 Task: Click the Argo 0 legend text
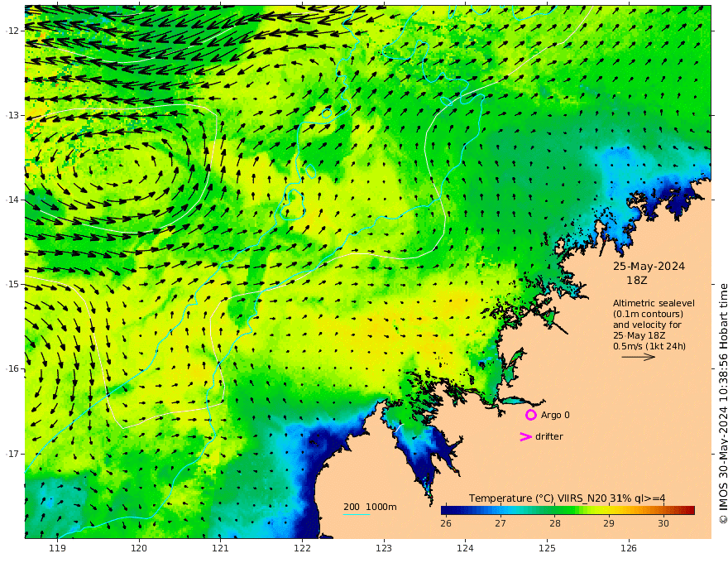[555, 415]
